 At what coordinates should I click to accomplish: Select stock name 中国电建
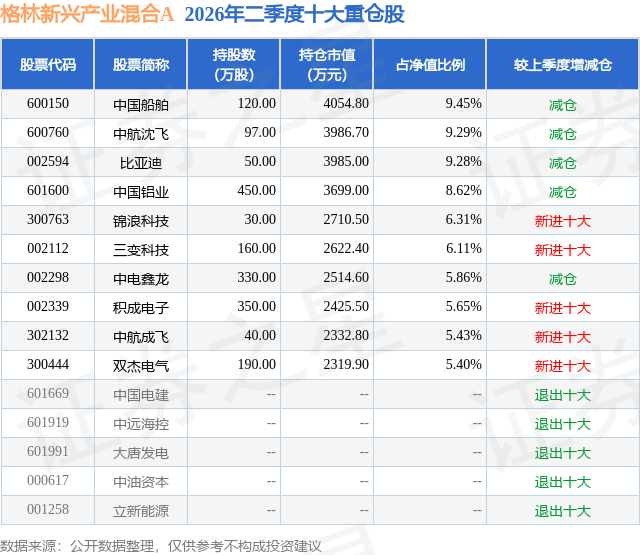141,395
